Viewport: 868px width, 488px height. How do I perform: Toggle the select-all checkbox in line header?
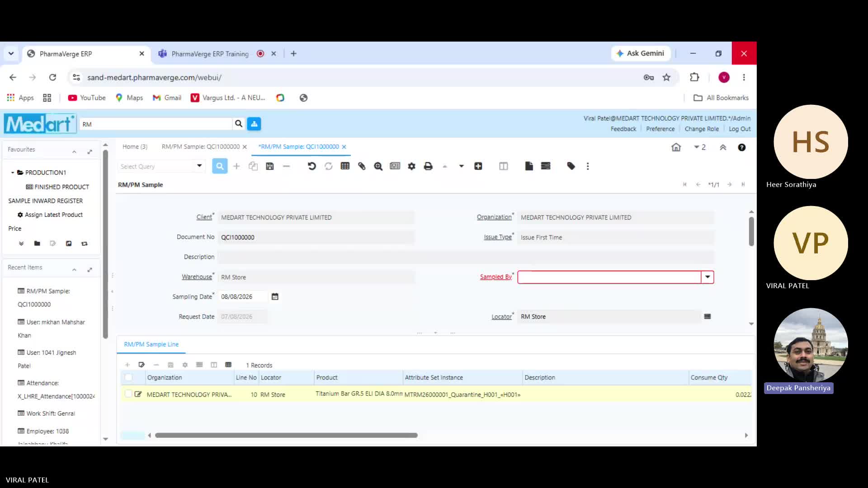pos(128,377)
